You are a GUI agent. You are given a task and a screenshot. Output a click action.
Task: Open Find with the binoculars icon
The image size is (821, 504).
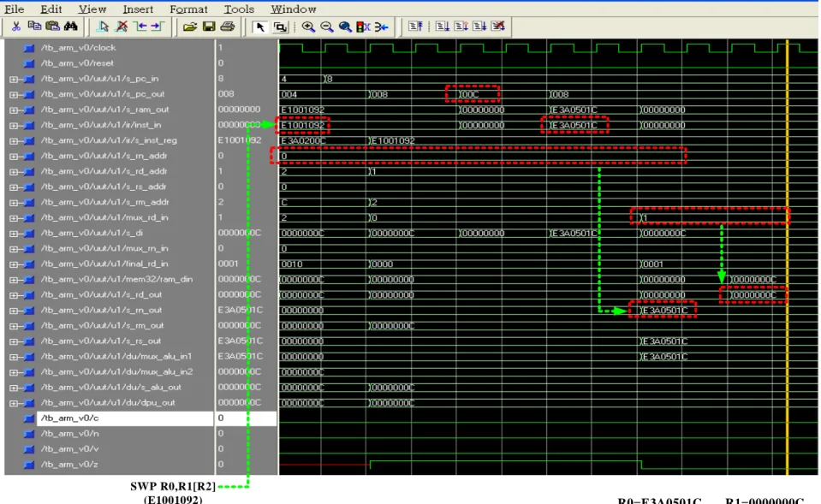pyautogui.click(x=71, y=27)
